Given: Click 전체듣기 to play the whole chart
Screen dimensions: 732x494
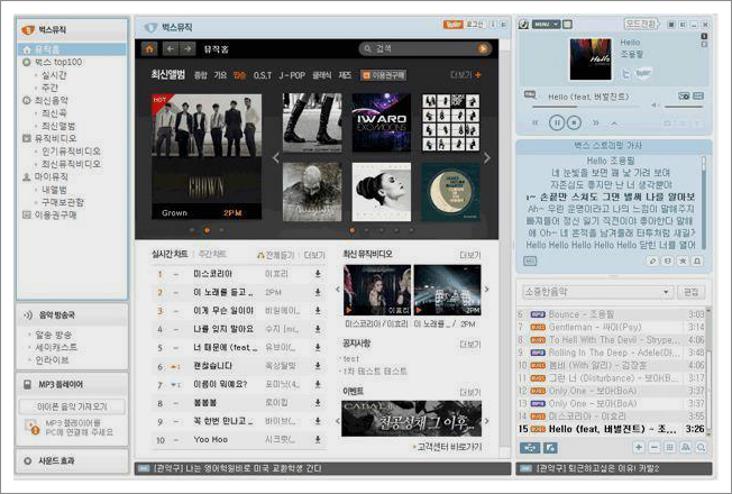Looking at the screenshot, I should point(276,255).
